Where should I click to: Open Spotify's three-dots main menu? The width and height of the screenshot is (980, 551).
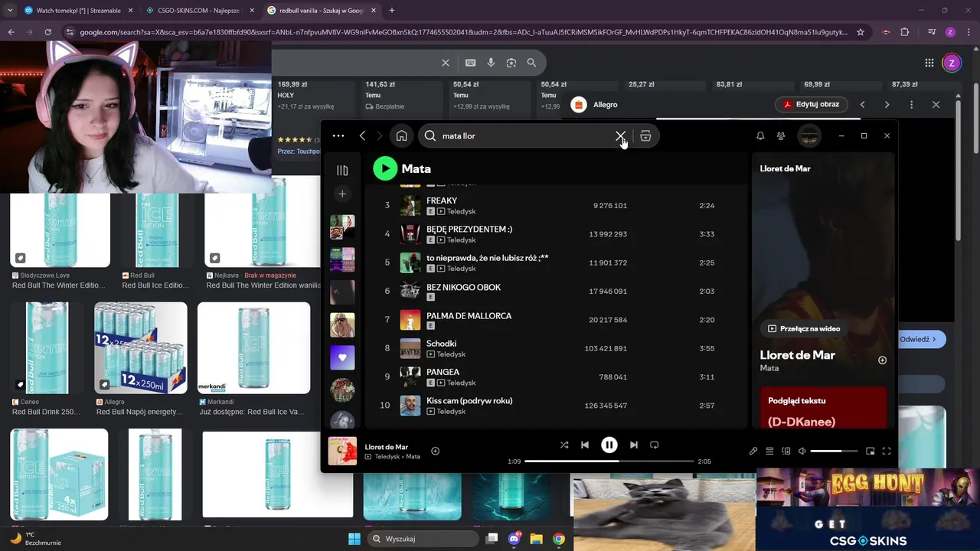338,136
